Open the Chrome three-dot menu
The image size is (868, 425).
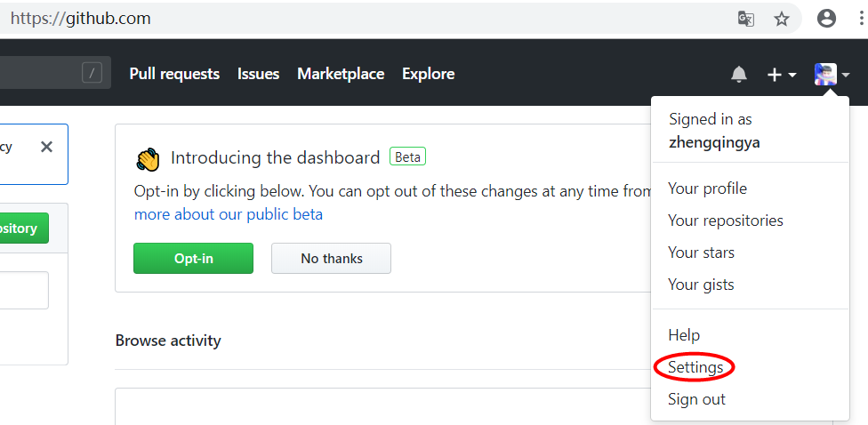859,19
